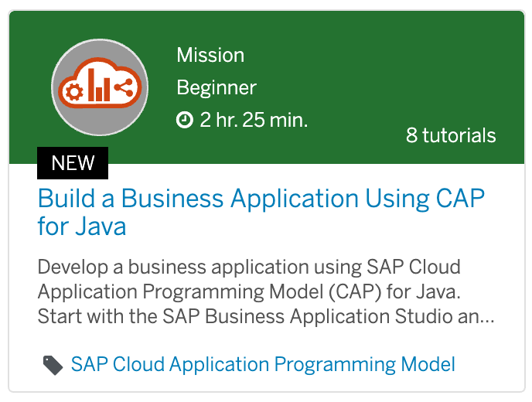Viewport: 532px width, 402px height.
Task: Click the white card body area
Action: click(x=267, y=278)
